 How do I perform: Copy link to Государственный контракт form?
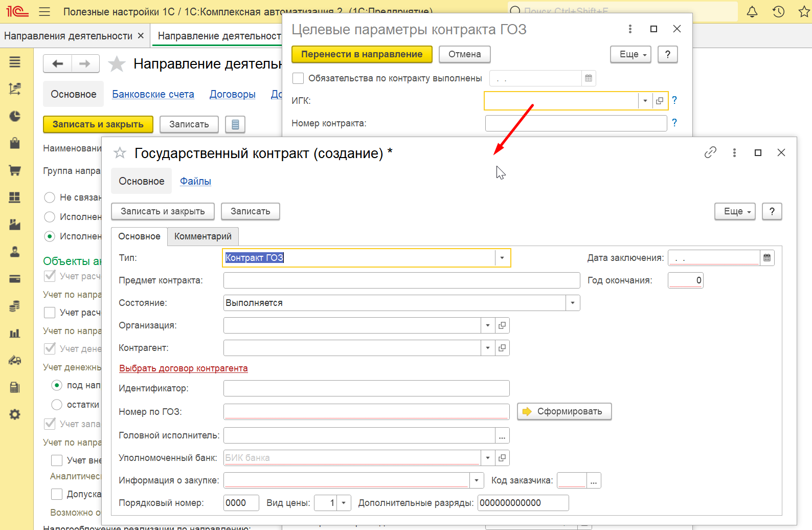(710, 152)
